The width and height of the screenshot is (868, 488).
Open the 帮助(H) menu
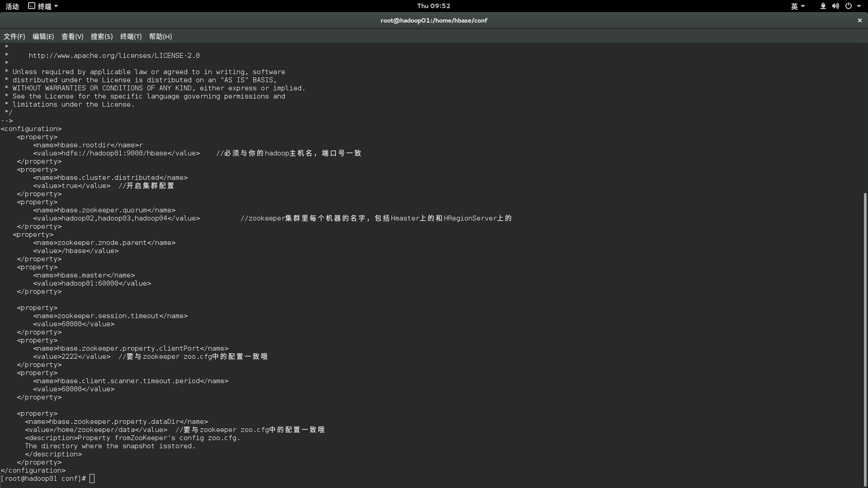pyautogui.click(x=160, y=37)
